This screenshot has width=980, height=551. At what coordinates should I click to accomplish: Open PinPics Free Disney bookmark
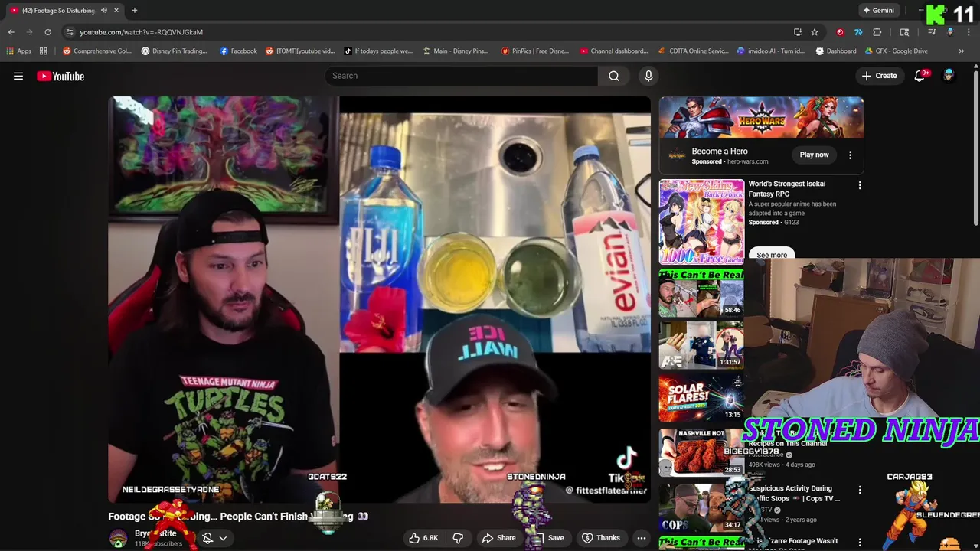point(535,51)
